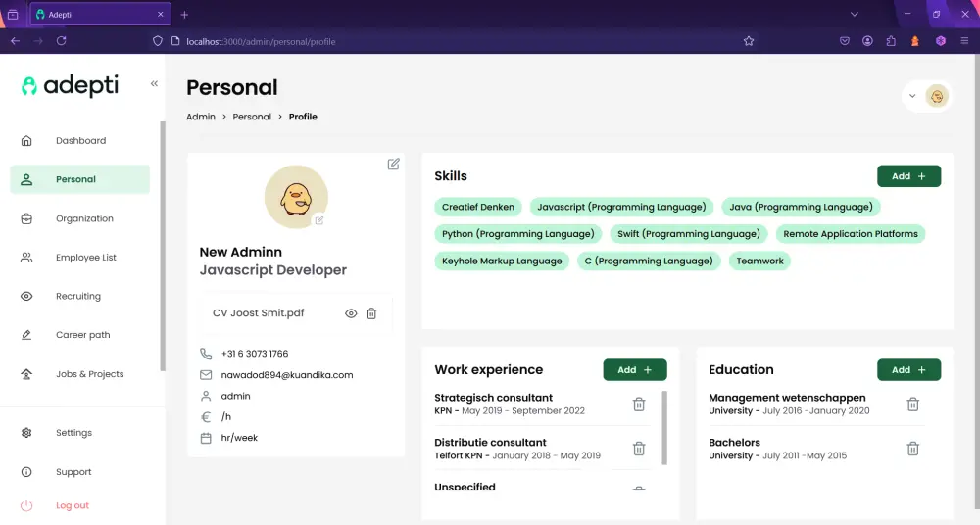Edit profile card details icon
Screen dimensions: 980x525
pos(393,164)
